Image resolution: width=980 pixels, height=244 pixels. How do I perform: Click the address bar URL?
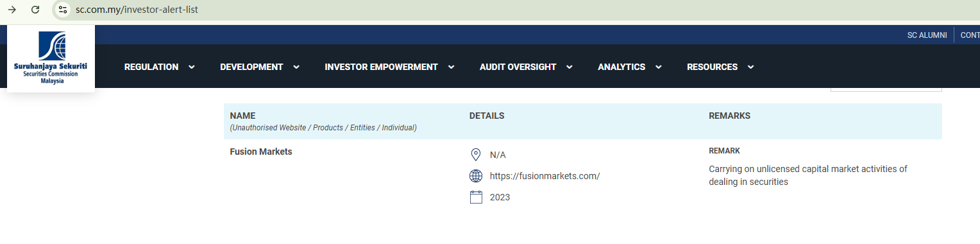(137, 10)
